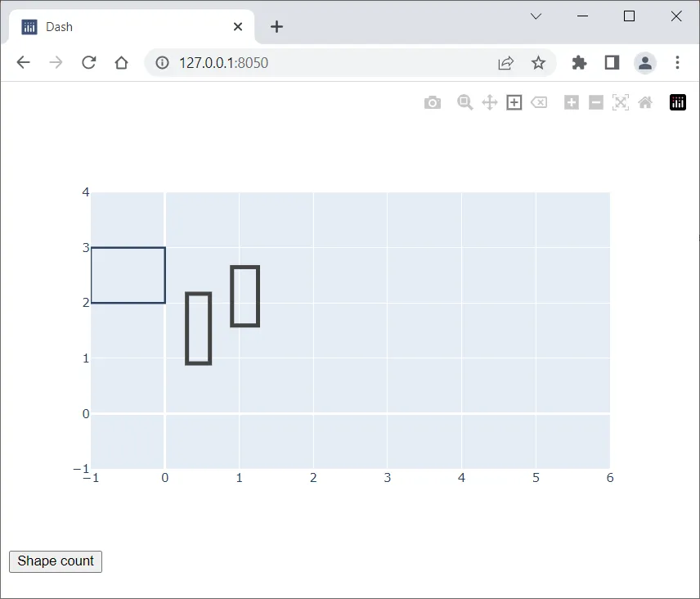Click the Shape count button

coord(56,561)
